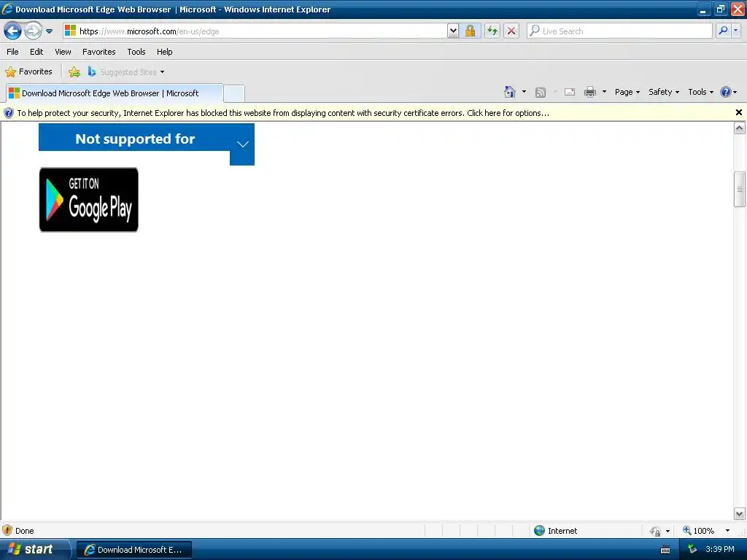Add page to Favorites bar icon

[x=74, y=72]
